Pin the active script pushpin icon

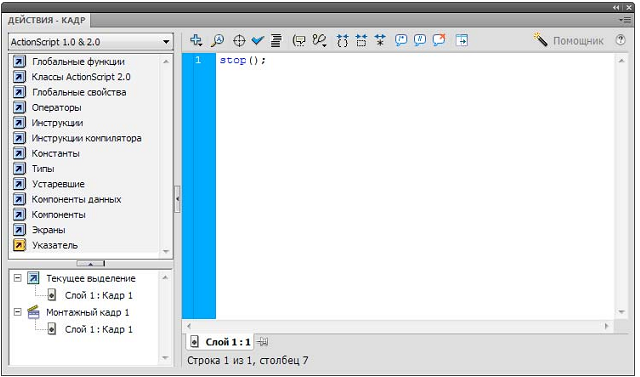pos(263,342)
